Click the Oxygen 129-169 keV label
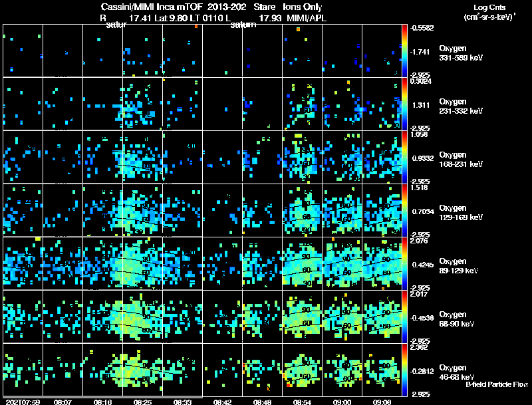This screenshot has width=532, height=405. (461, 213)
